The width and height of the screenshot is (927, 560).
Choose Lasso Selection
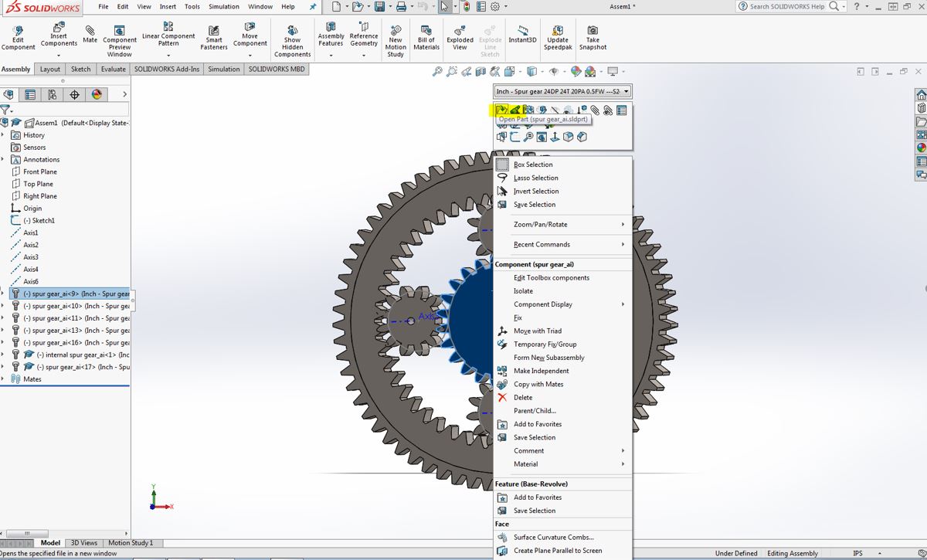click(562, 178)
